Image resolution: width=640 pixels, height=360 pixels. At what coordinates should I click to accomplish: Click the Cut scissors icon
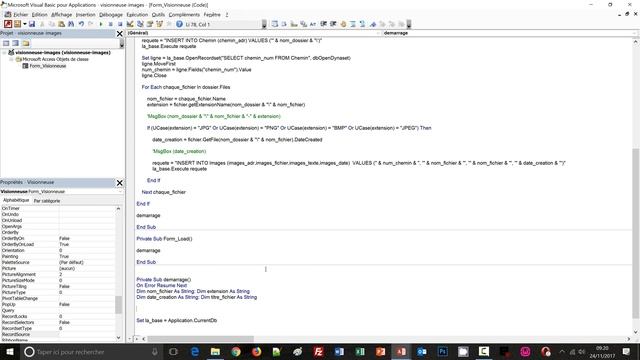tap(42, 24)
